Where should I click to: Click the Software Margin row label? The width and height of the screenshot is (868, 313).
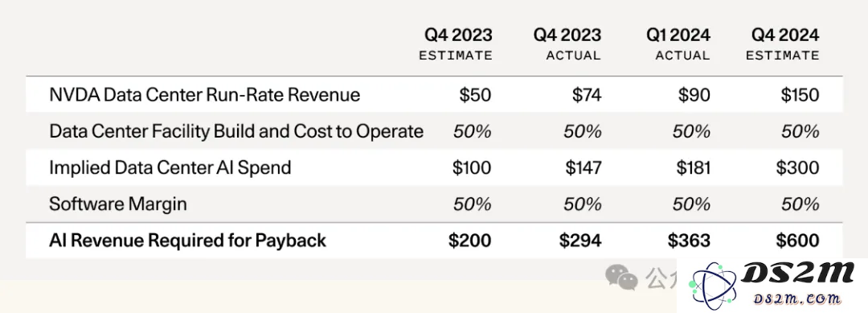tap(118, 204)
